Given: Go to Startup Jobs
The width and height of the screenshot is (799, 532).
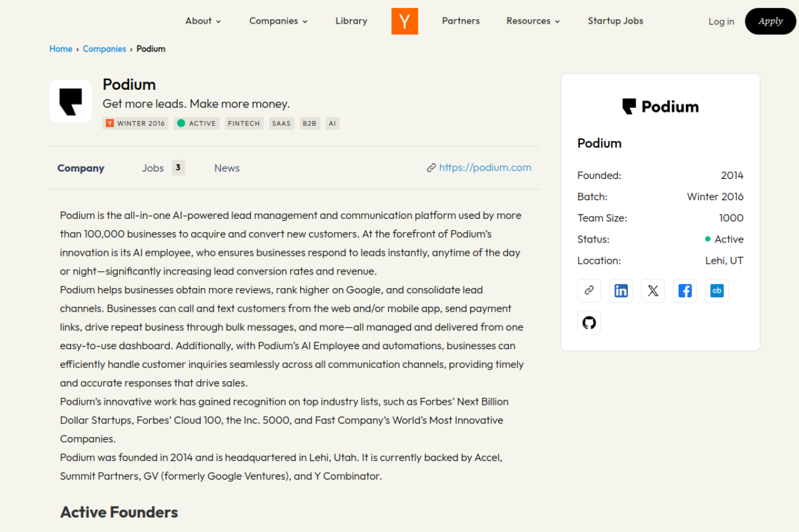Looking at the screenshot, I should tap(615, 21).
